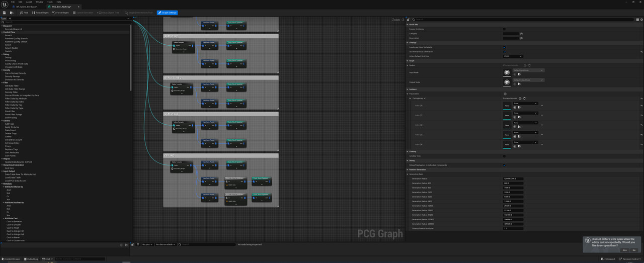Toggle the Expose to Library checkbox

coord(504,29)
